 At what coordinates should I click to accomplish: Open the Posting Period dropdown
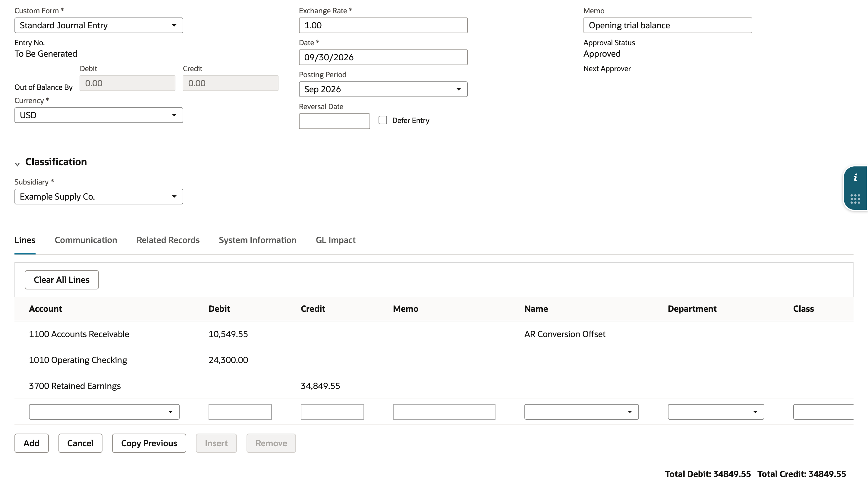coord(383,89)
